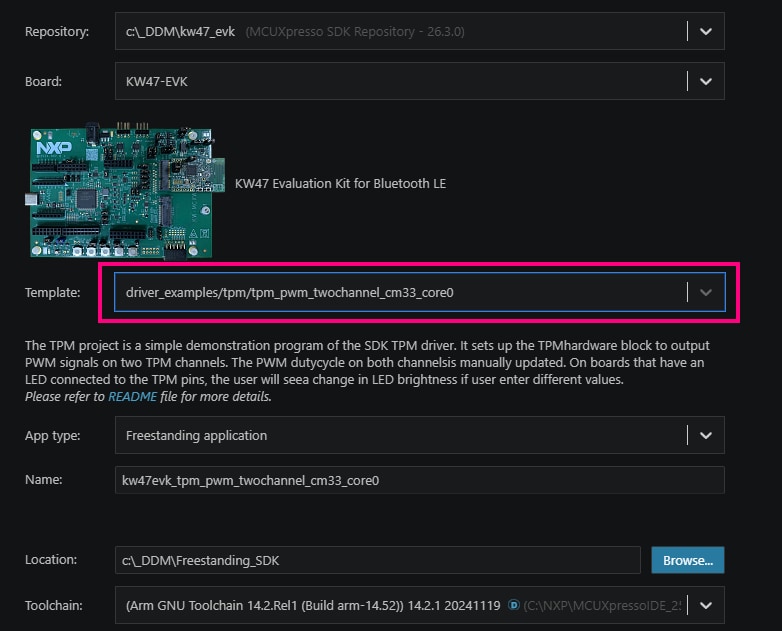The width and height of the screenshot is (782, 631).
Task: Click the Board label
Action: coord(43,81)
